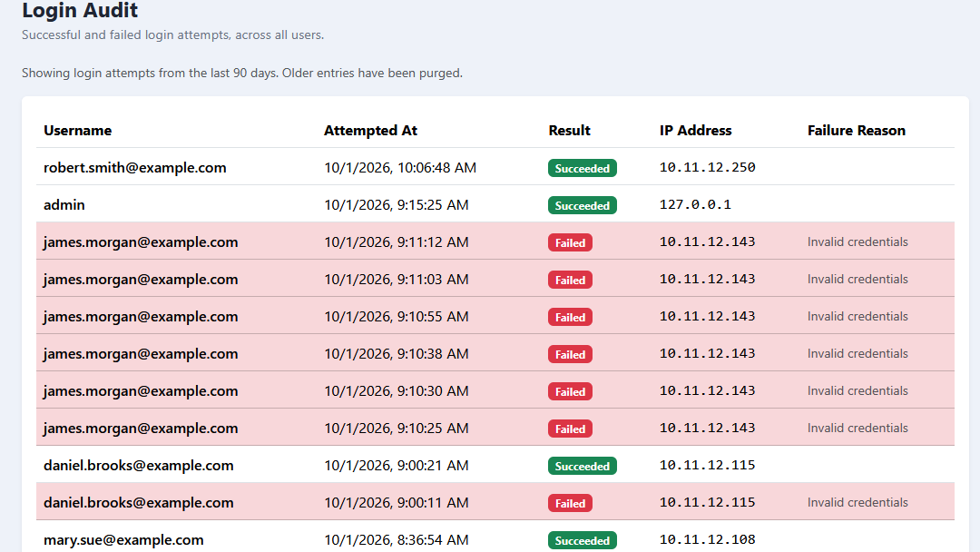This screenshot has width=980, height=552.
Task: Click Failed badge in 9:00:11 AM row
Action: [x=570, y=503]
